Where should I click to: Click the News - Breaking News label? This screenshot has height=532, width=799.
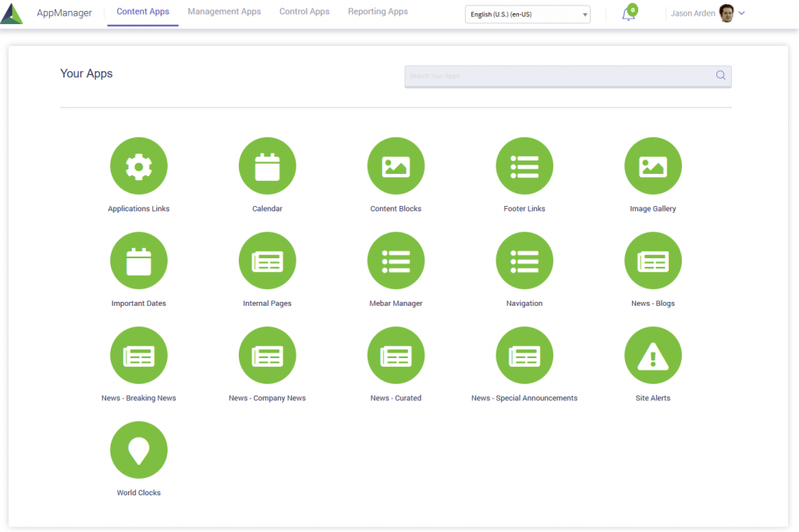(139, 398)
